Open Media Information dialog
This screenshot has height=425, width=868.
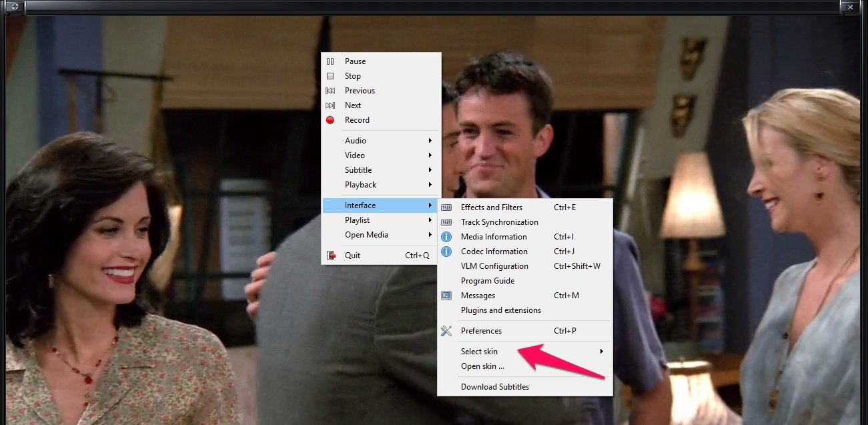coord(494,237)
